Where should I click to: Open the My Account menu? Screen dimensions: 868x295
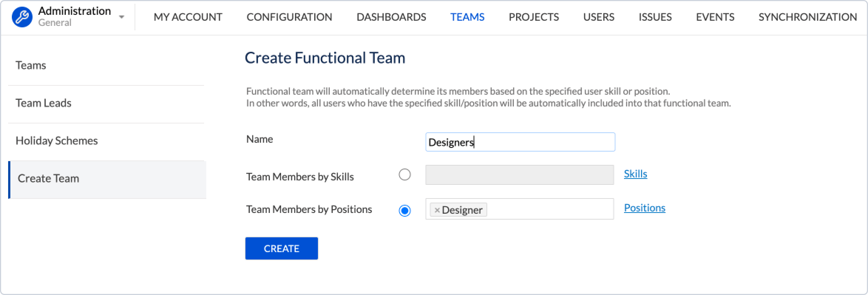click(188, 17)
